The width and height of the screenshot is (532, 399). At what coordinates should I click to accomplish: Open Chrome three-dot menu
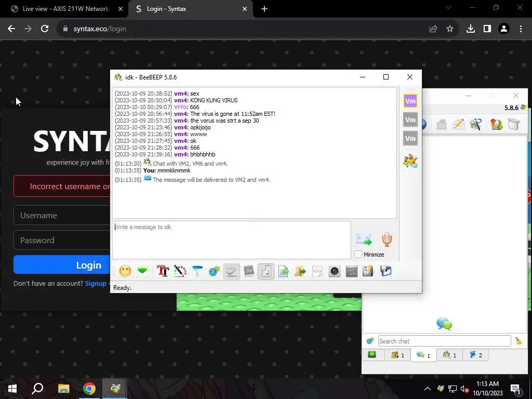[x=521, y=29]
